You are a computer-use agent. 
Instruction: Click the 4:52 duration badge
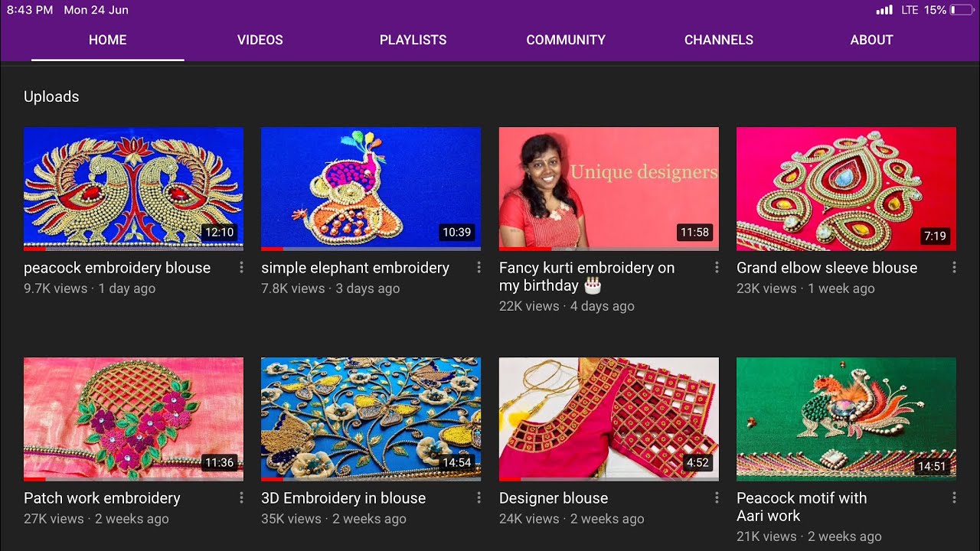coord(697,463)
